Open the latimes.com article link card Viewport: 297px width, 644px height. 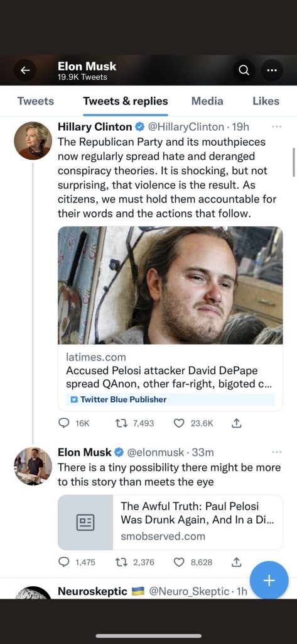coord(170,318)
